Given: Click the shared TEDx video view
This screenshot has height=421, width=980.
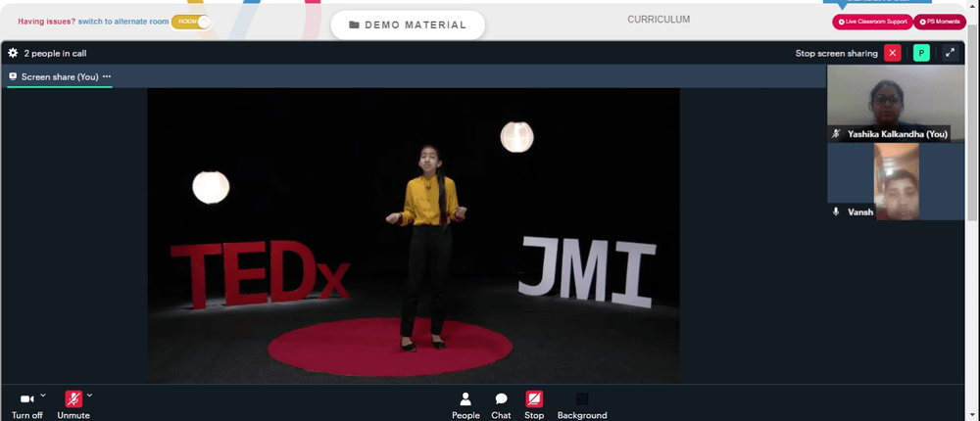Looking at the screenshot, I should click(414, 236).
